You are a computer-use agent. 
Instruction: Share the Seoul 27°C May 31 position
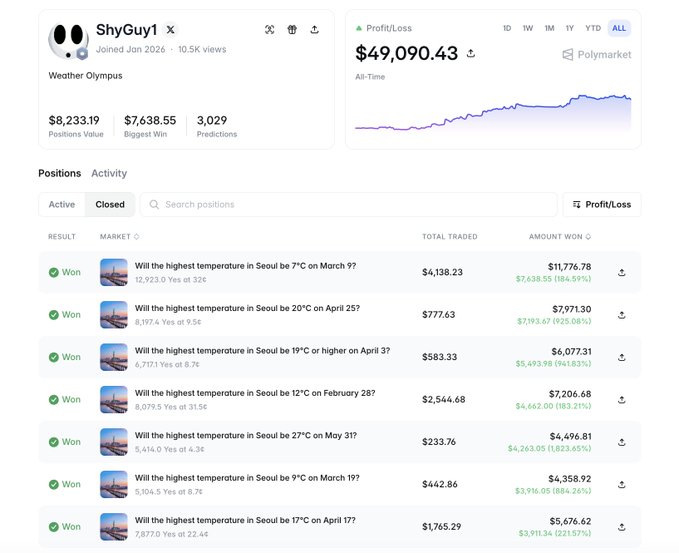[621, 442]
